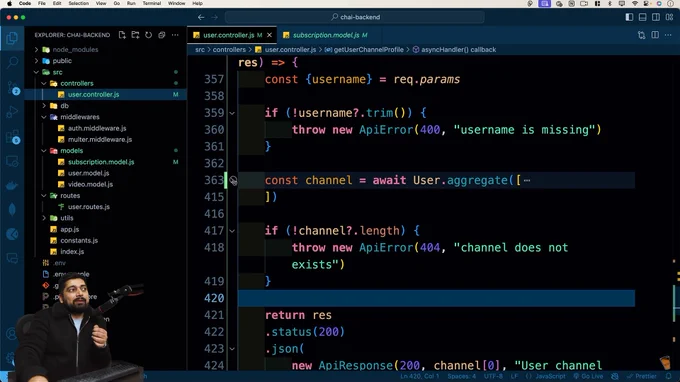This screenshot has height=382, width=680.
Task: Open the Remote Explorer view
Action: (12, 161)
